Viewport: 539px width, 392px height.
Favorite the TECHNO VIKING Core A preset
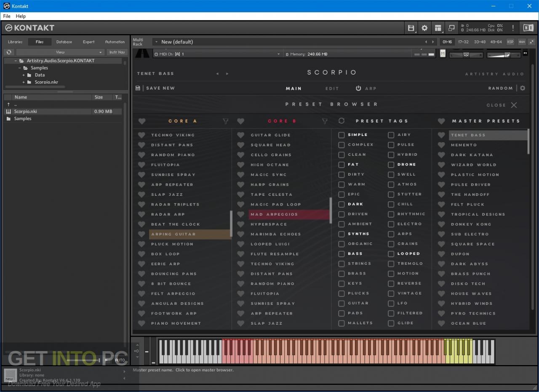click(x=141, y=135)
